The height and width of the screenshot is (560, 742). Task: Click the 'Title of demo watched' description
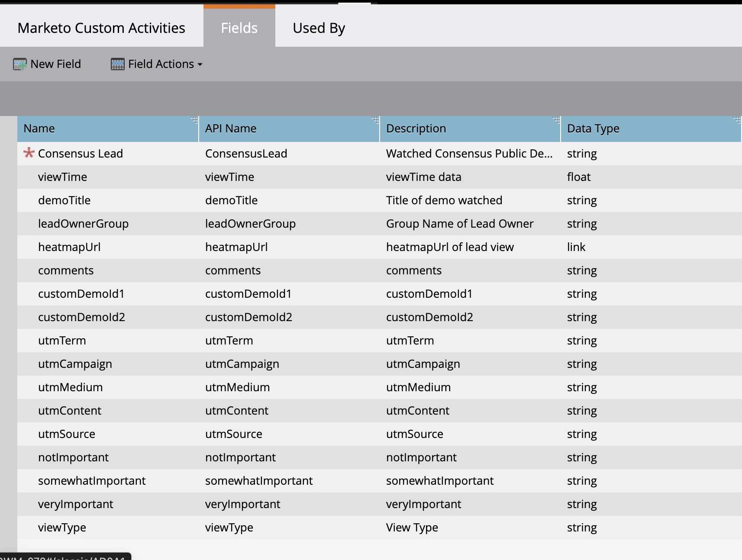(444, 200)
